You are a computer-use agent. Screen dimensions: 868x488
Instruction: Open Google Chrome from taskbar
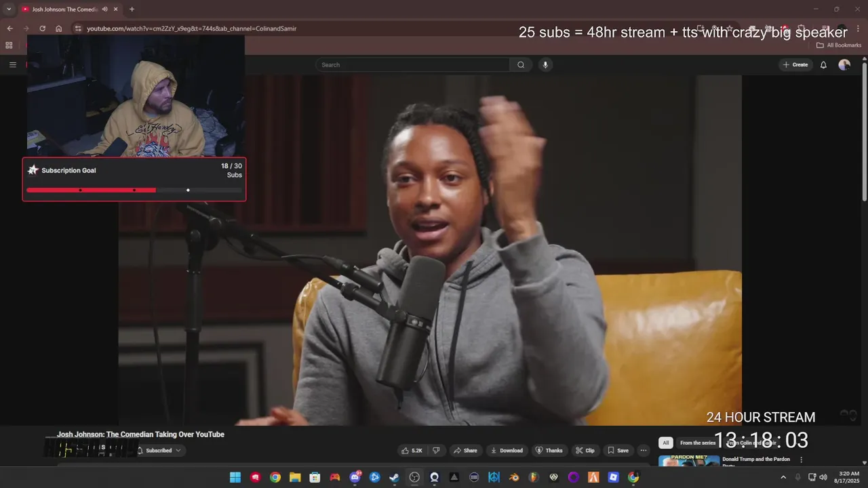click(275, 477)
